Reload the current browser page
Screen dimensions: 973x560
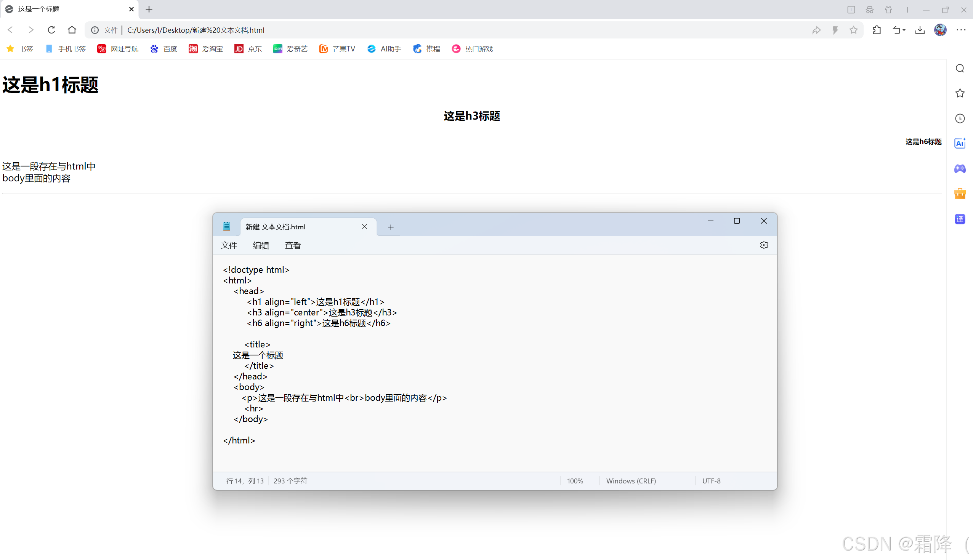pos(51,30)
